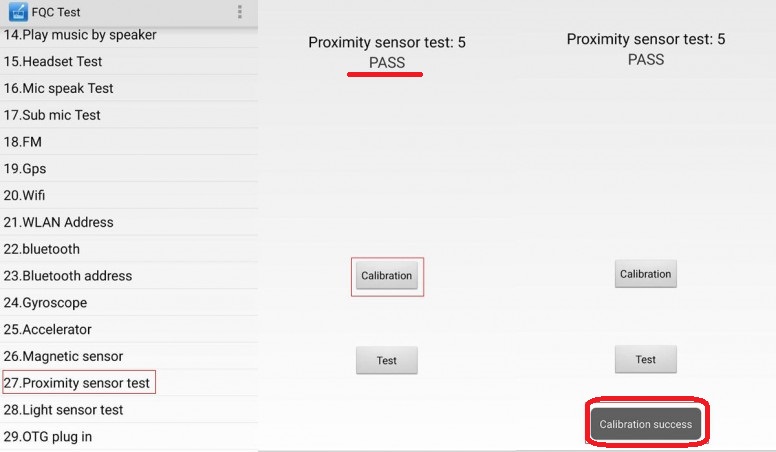Select the FM test item

(x=23, y=142)
